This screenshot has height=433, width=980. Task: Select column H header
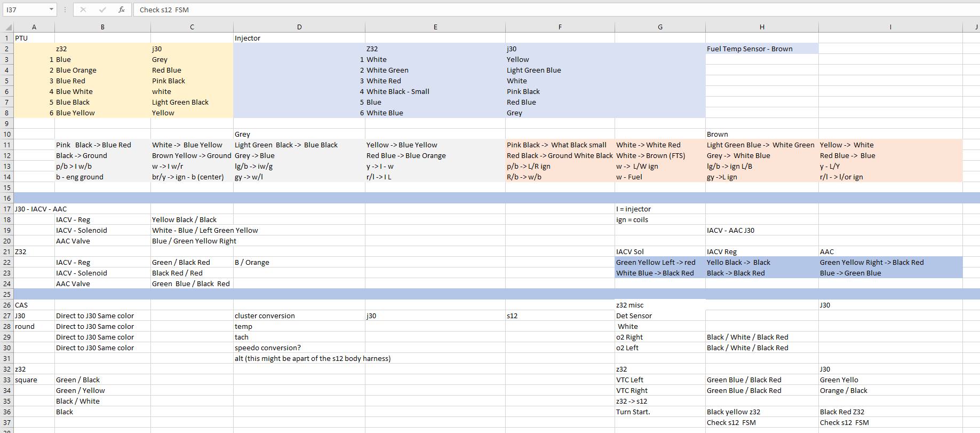click(762, 27)
